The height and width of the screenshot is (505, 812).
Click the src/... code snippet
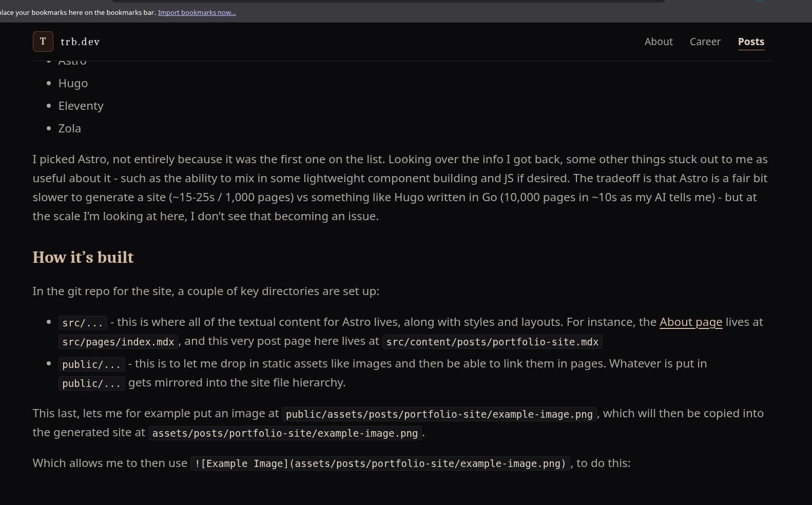click(83, 323)
